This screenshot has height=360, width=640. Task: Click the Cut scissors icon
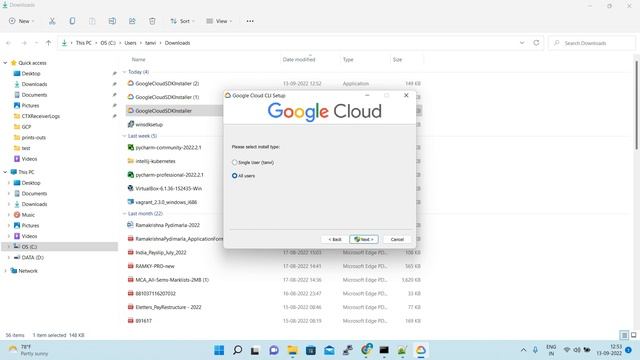52,21
